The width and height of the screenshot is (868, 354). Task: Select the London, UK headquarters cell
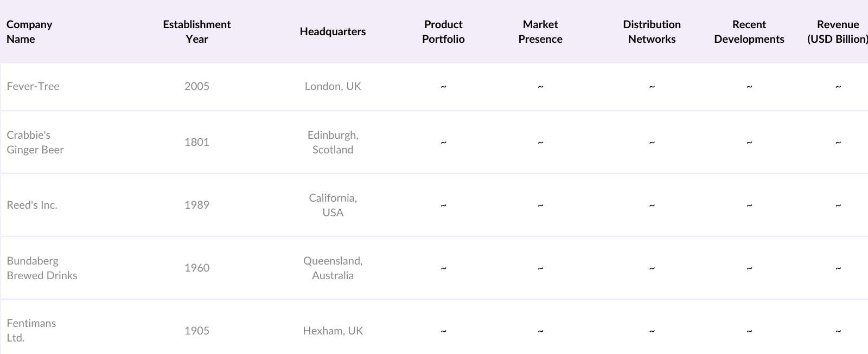pos(333,86)
